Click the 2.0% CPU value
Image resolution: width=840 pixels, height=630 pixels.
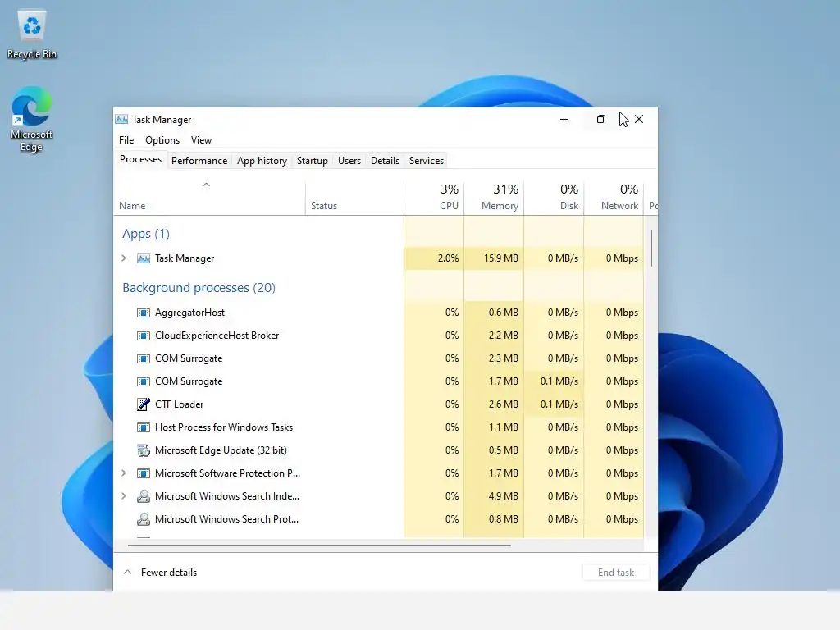click(448, 258)
